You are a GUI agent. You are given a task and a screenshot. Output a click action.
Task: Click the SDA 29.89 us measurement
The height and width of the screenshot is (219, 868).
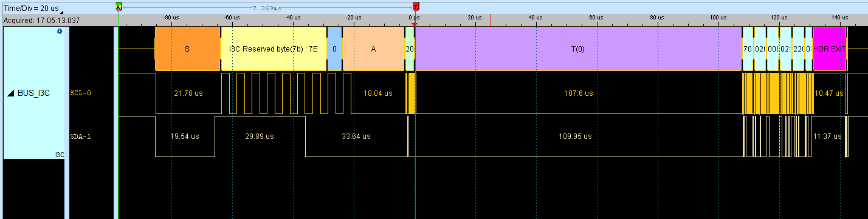pos(260,136)
